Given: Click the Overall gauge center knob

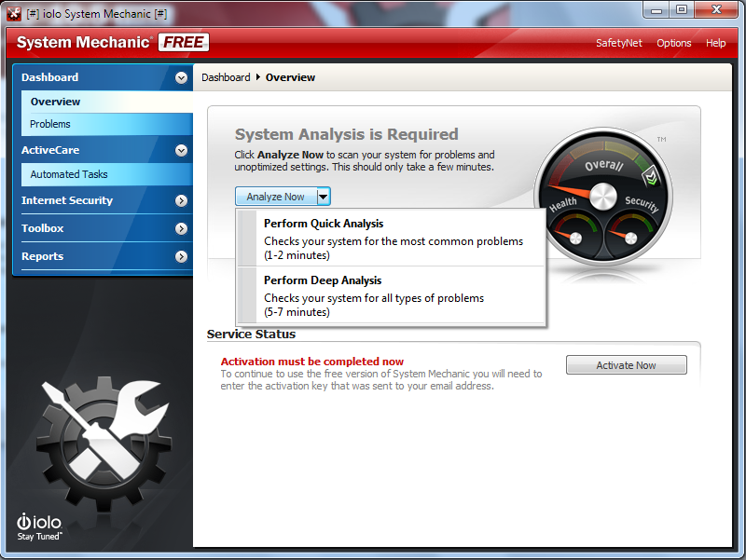Looking at the screenshot, I should [x=602, y=196].
